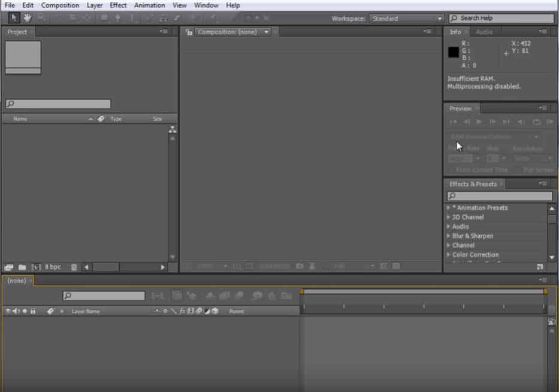Click the Search Help input field
The image size is (559, 392).
(x=501, y=18)
